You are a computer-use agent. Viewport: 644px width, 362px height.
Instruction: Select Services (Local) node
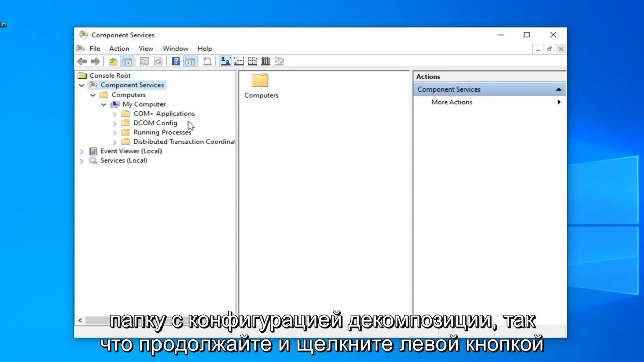(x=124, y=161)
